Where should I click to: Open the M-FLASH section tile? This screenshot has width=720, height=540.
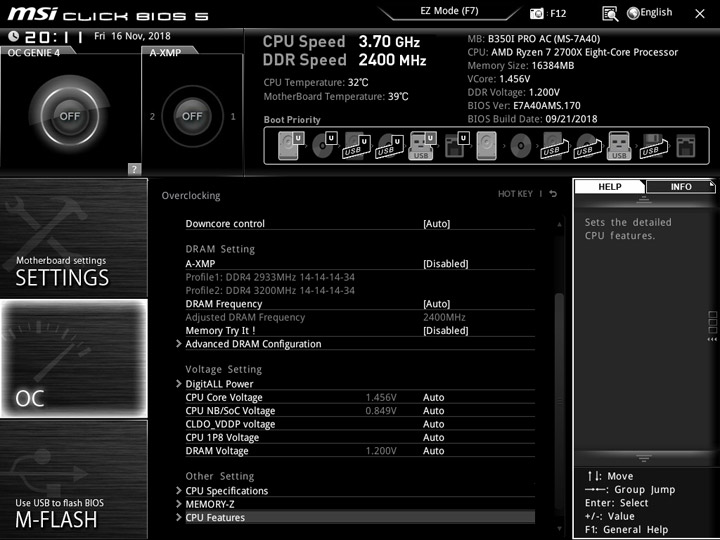tap(74, 479)
